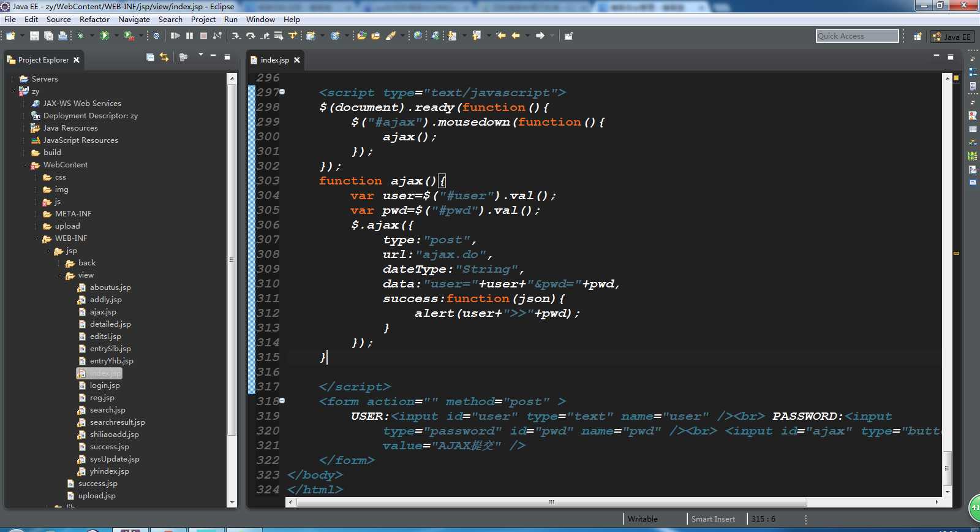Click the editor vertical scrollbar thumb
This screenshot has width=980, height=532.
(947, 468)
